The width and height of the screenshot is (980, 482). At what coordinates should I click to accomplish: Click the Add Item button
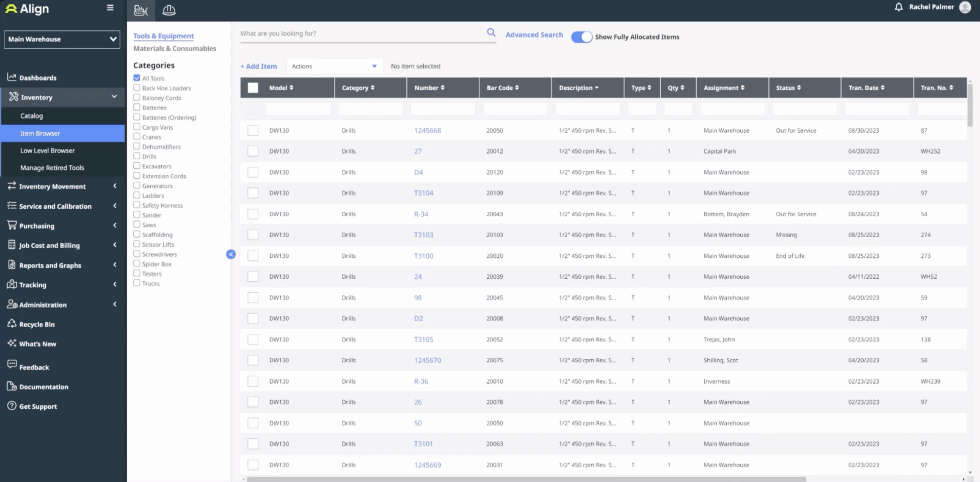click(258, 66)
